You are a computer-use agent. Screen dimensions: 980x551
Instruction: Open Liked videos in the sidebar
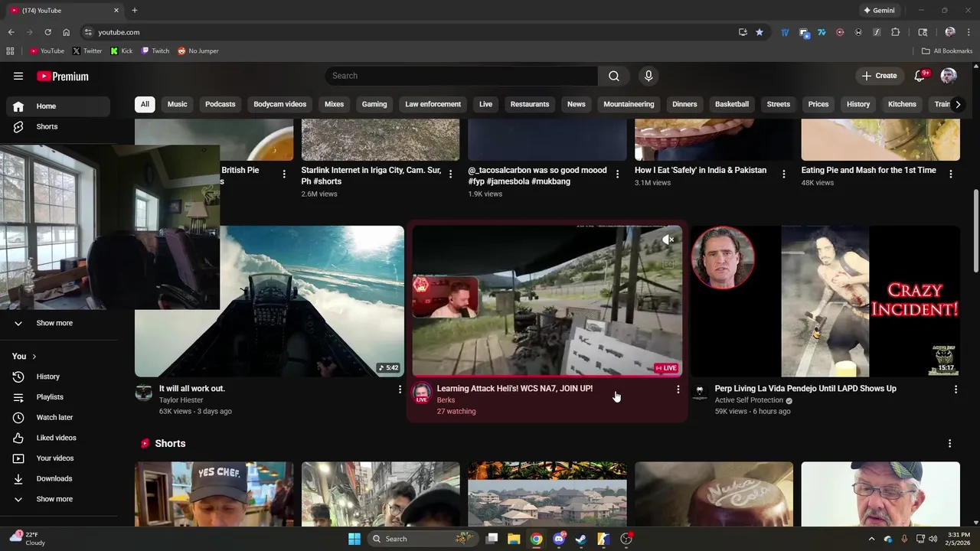(x=59, y=438)
